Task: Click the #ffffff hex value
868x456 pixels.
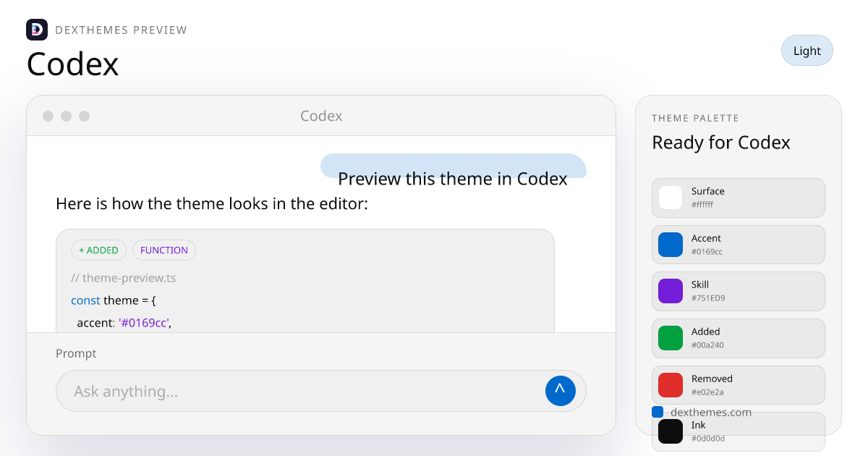Action: coord(702,205)
